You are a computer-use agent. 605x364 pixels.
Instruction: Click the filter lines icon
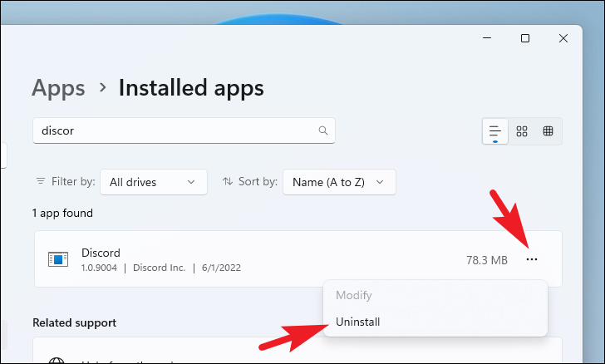tap(41, 181)
